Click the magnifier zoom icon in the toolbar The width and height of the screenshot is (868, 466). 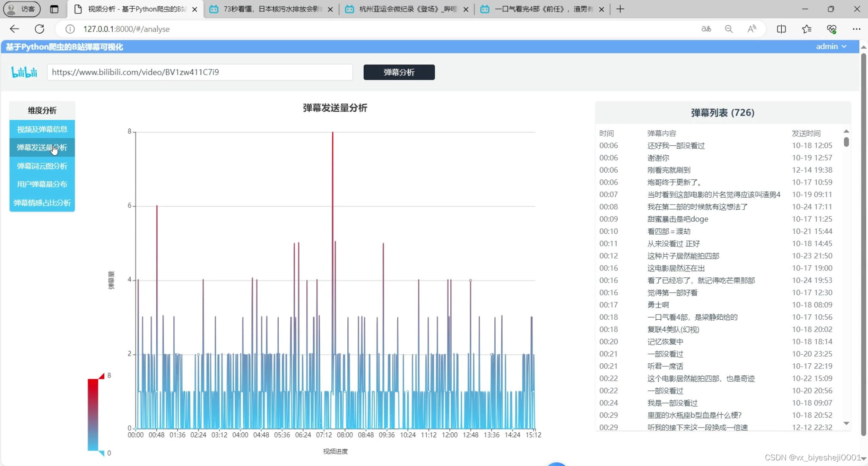(x=729, y=29)
